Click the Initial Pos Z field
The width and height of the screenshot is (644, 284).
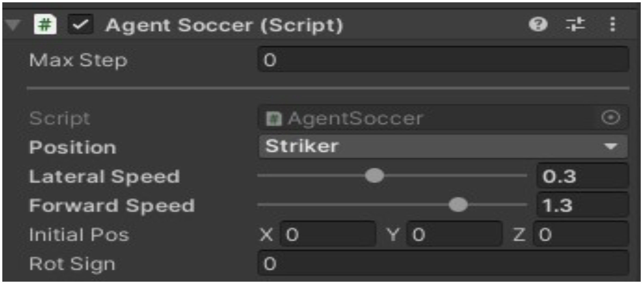tap(580, 234)
